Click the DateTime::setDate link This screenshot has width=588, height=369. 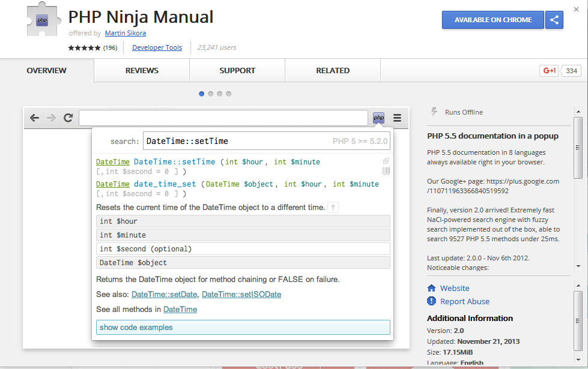[164, 295]
